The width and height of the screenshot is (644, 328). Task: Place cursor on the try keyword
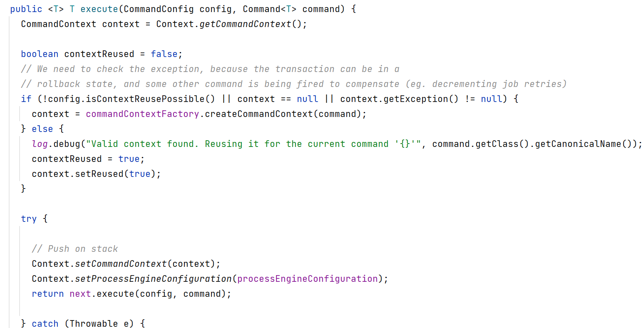click(x=29, y=219)
